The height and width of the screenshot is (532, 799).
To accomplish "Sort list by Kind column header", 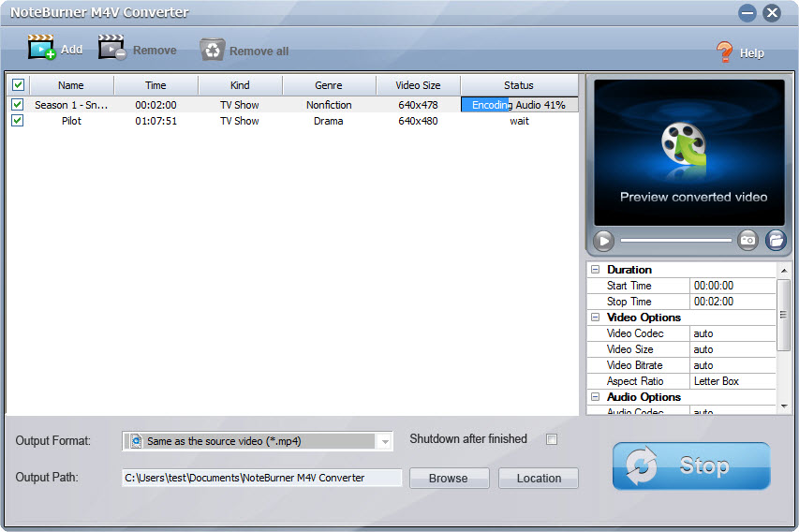I will (240, 85).
